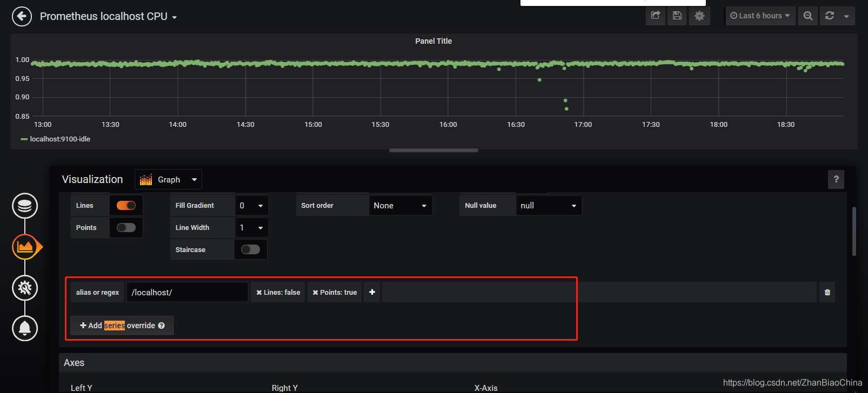Zoom out time range with magnifier icon
Screen dimensions: 868x393
[807, 16]
